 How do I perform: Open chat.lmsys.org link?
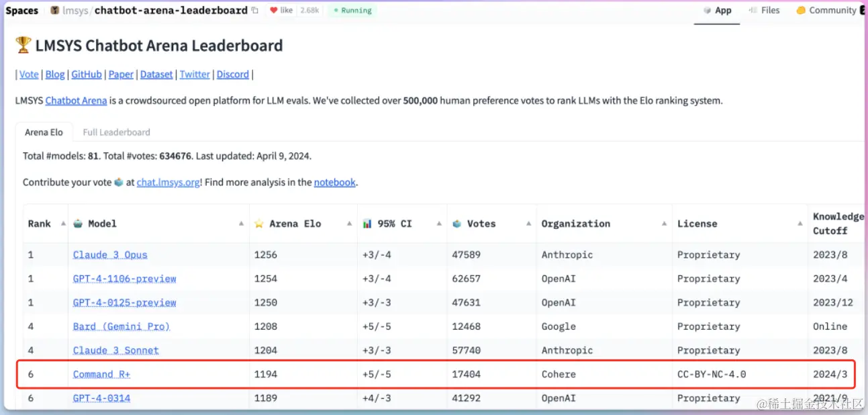pos(168,182)
